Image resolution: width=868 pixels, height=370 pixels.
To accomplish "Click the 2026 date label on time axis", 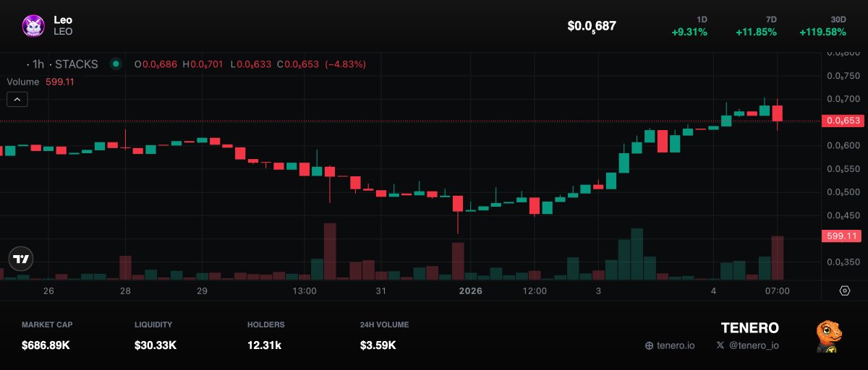I will click(470, 291).
